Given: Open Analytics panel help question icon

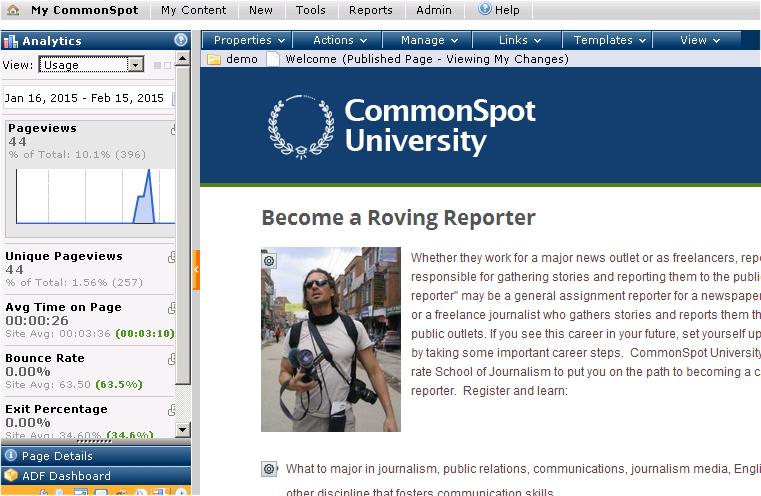Looking at the screenshot, I should (x=181, y=40).
